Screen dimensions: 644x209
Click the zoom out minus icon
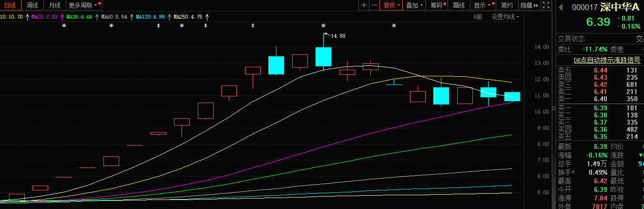(374, 5)
